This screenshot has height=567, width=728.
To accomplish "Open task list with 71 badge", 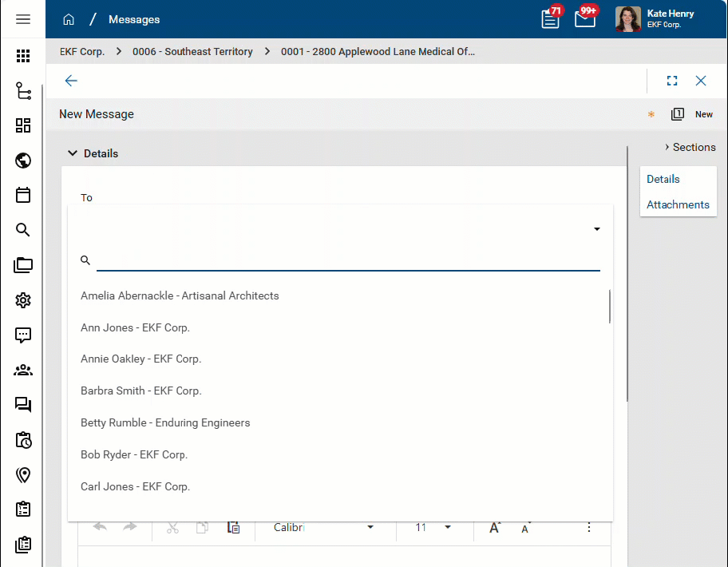I will pos(551,19).
